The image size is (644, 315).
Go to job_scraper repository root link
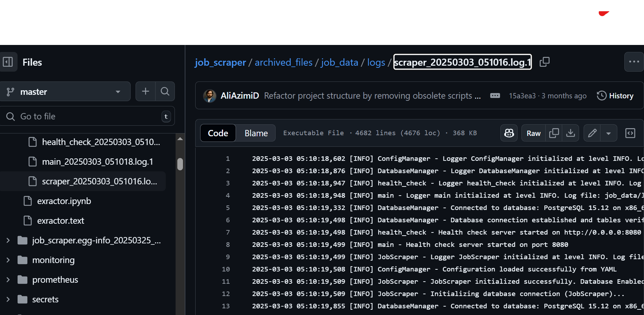[220, 62]
